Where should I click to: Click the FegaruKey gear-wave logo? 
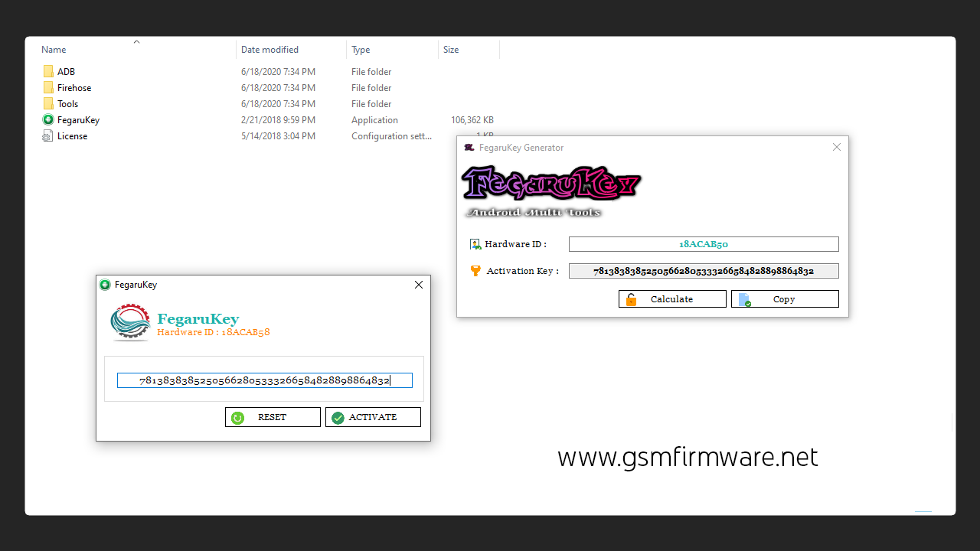[x=129, y=323]
